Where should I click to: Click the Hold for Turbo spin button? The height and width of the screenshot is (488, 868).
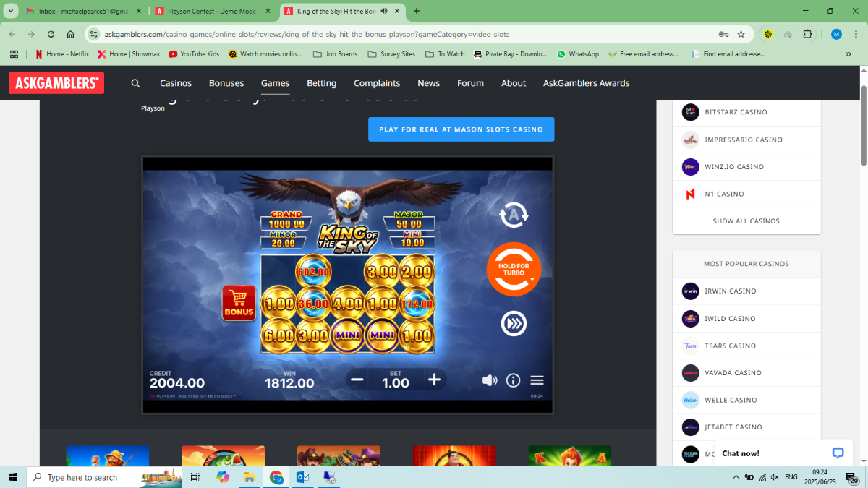(514, 269)
